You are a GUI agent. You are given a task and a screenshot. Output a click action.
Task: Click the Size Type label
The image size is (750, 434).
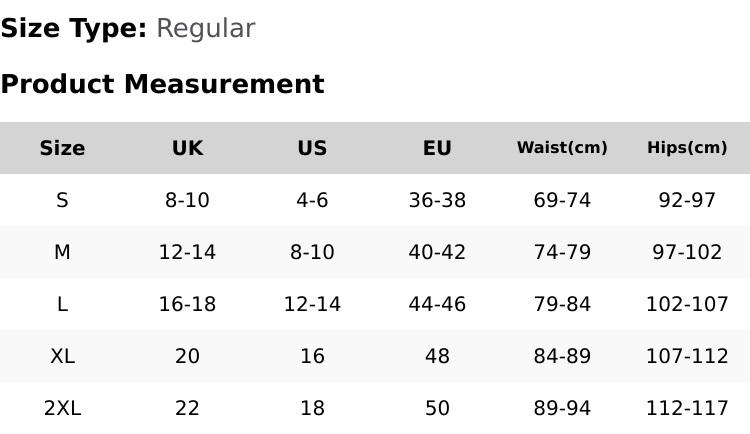click(x=74, y=28)
